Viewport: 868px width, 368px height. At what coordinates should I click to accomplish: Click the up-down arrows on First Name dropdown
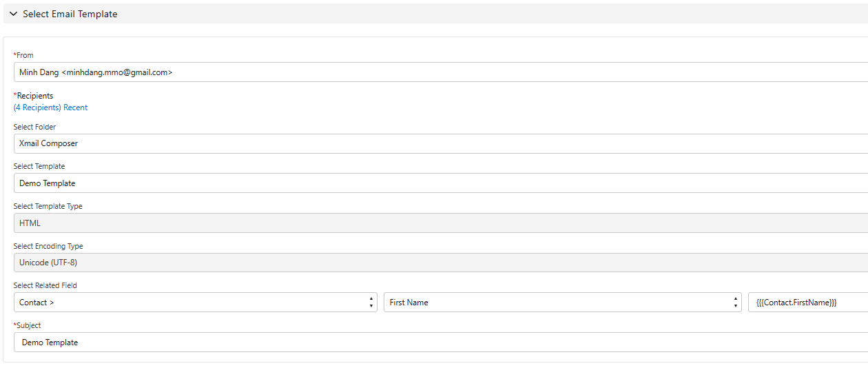pos(735,303)
